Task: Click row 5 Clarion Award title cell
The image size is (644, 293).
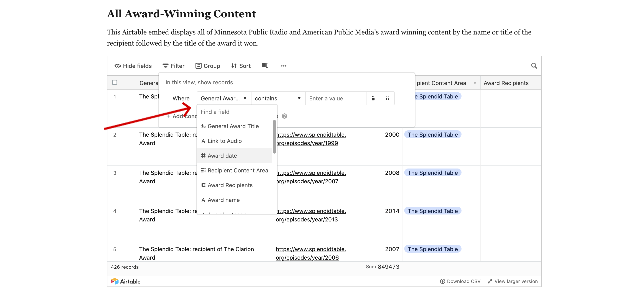Action: coord(197,253)
